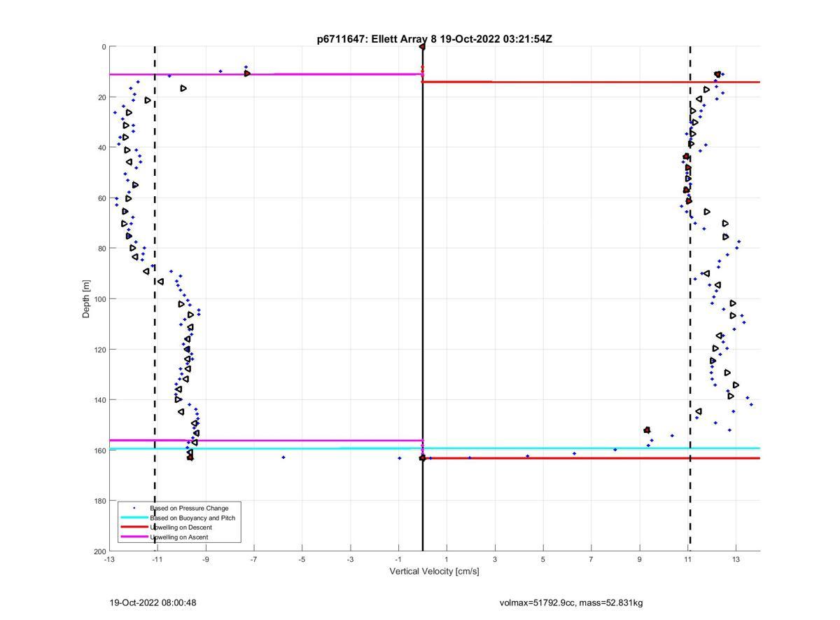840x620 pixels.
Task: Click y-axis tick label '20'
Action: point(101,97)
